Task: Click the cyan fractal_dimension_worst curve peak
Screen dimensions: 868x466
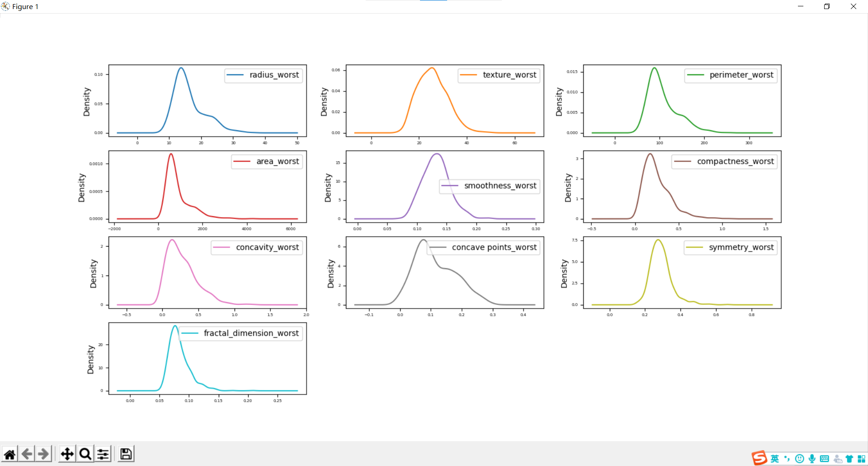Action: [175, 326]
